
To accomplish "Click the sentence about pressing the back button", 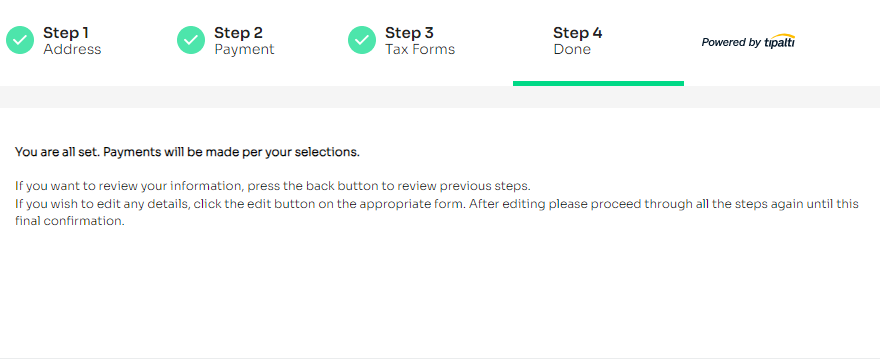I will (273, 186).
